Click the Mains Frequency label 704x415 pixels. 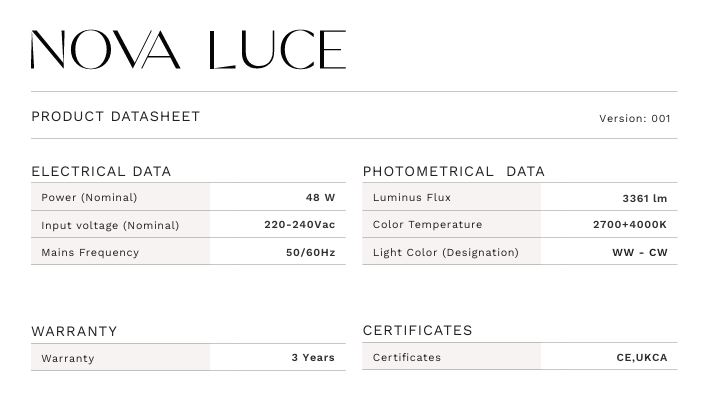click(90, 252)
